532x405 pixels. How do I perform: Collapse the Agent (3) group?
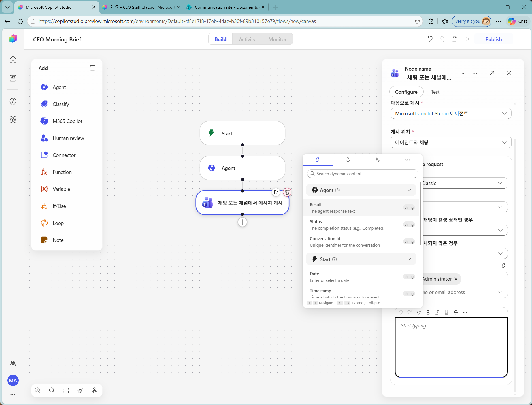point(361,190)
